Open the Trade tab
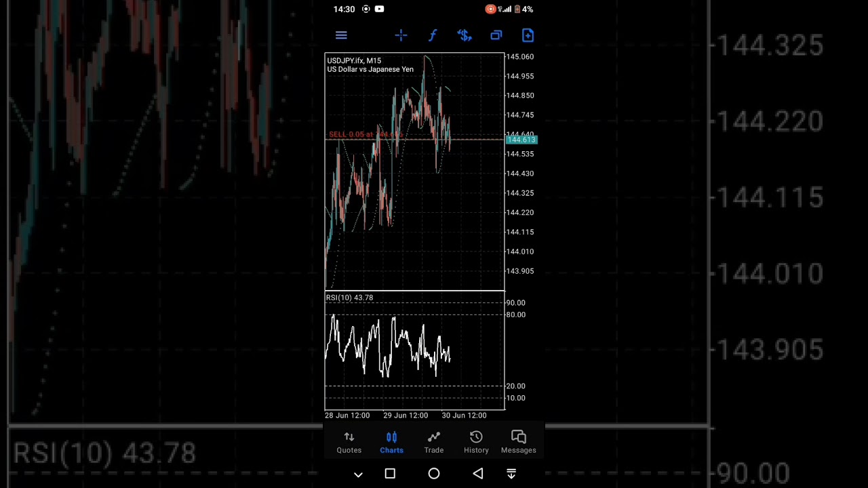This screenshot has width=868, height=488. [x=434, y=442]
